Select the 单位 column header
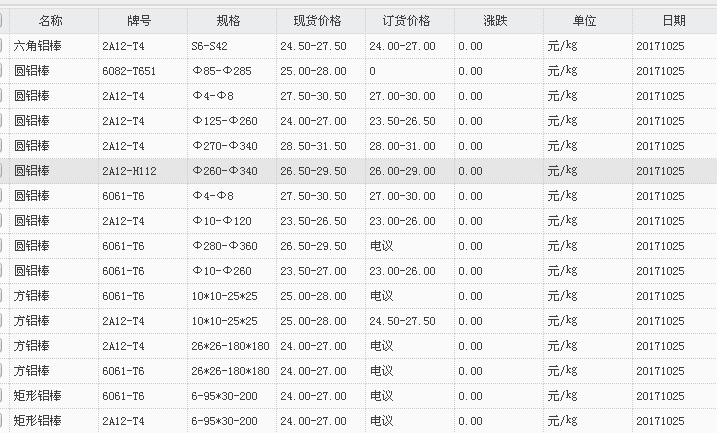This screenshot has height=433, width=717. click(x=586, y=20)
